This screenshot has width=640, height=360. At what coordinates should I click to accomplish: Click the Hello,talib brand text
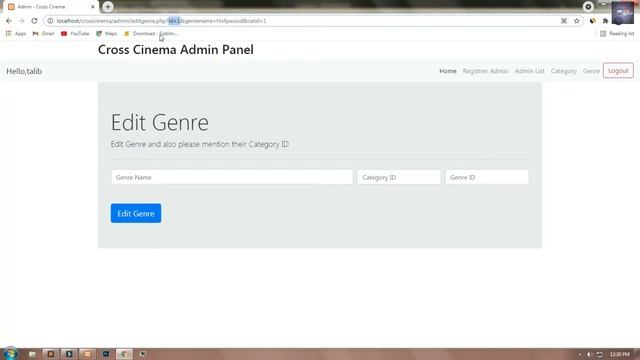point(24,71)
